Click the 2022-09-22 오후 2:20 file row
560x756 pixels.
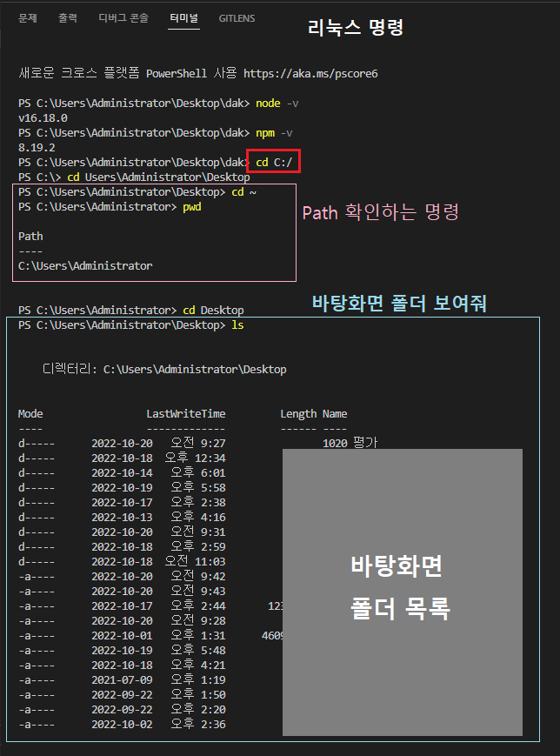[x=122, y=710]
